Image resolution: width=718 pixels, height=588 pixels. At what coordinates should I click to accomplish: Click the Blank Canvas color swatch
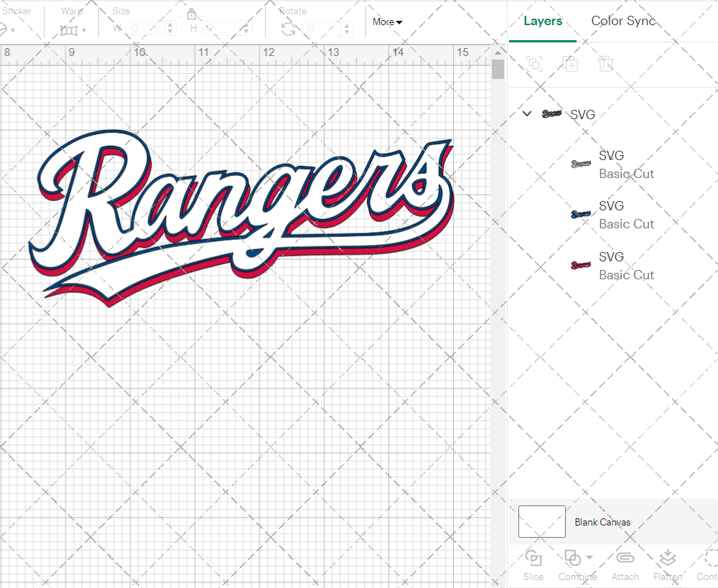point(542,522)
